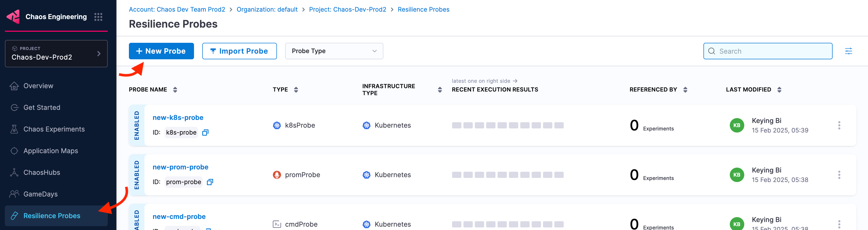This screenshot has height=230, width=868.
Task: Copy the k8s-probe ID
Action: click(x=205, y=133)
